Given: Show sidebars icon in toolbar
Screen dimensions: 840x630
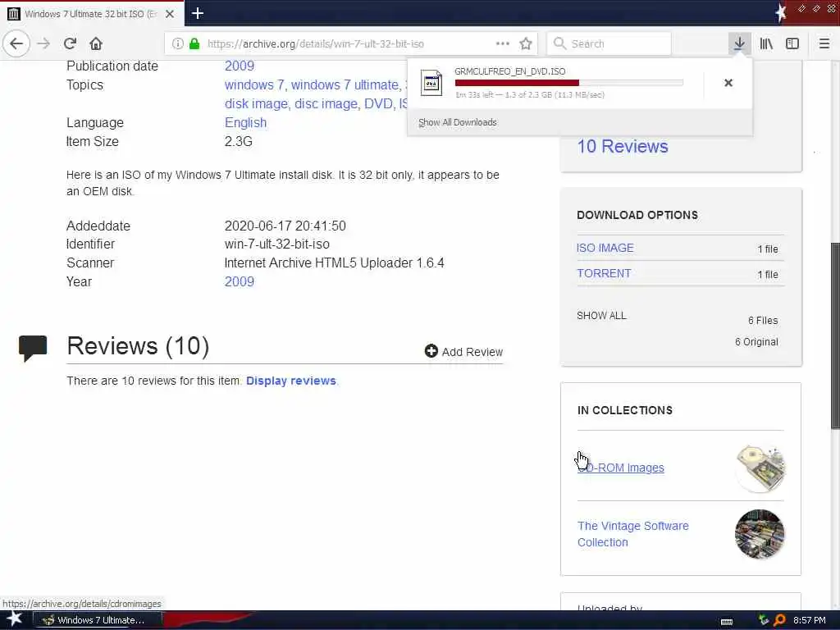Looking at the screenshot, I should pyautogui.click(x=792, y=43).
